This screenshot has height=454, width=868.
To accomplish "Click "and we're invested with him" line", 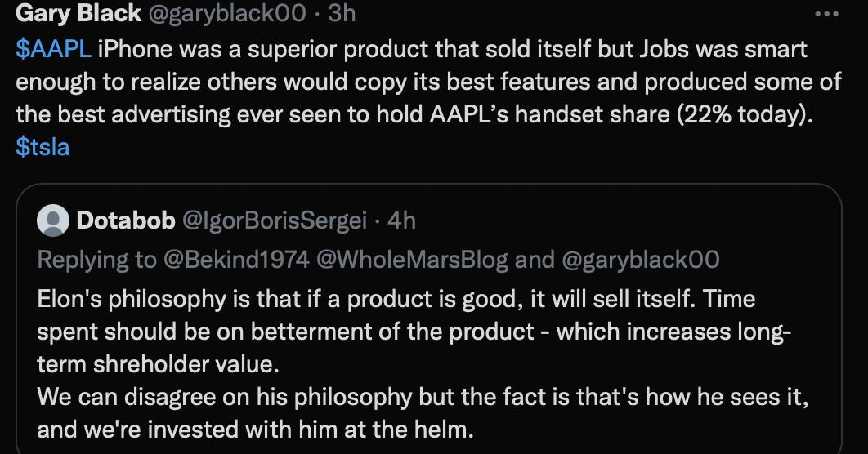I will pos(255,430).
